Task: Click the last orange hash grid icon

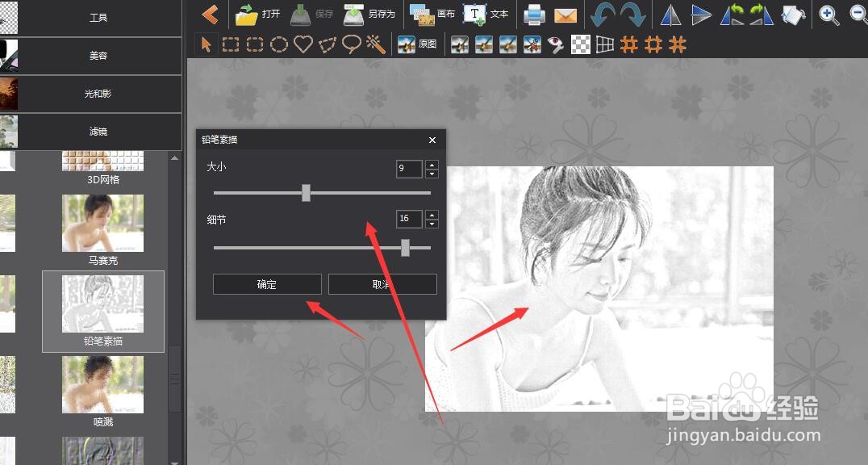Action: (x=678, y=44)
